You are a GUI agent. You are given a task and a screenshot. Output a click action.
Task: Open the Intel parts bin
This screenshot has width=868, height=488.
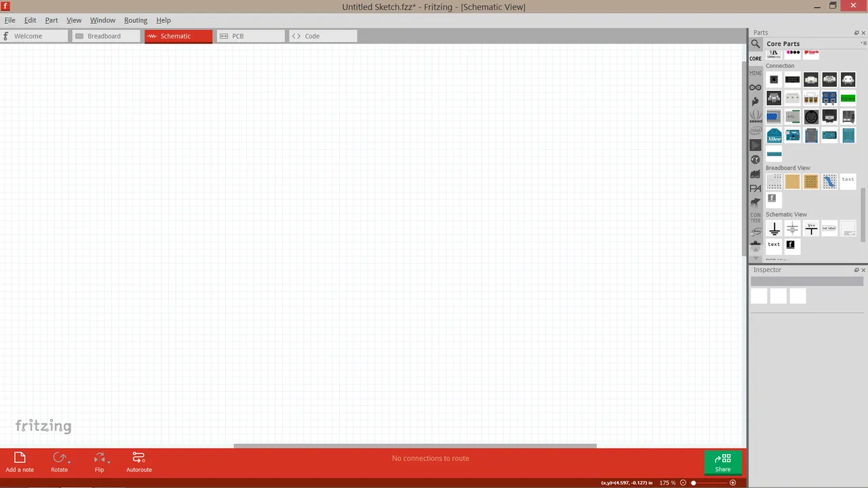click(x=755, y=131)
